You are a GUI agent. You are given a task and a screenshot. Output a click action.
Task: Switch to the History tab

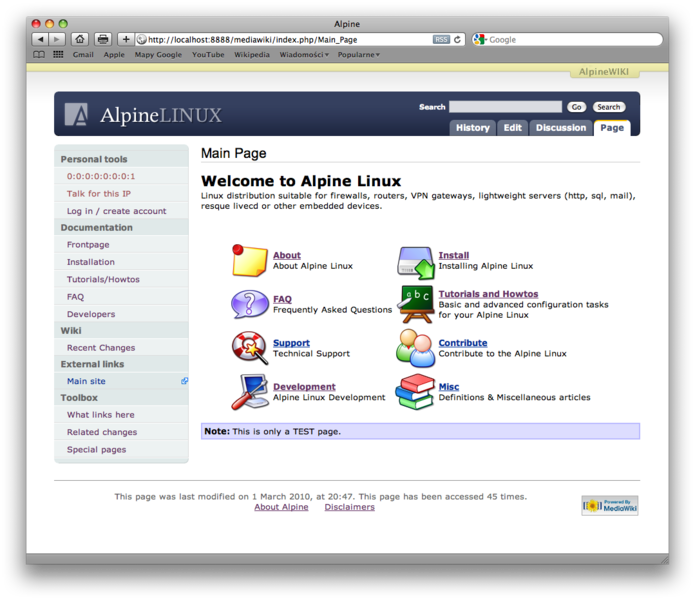pos(472,128)
